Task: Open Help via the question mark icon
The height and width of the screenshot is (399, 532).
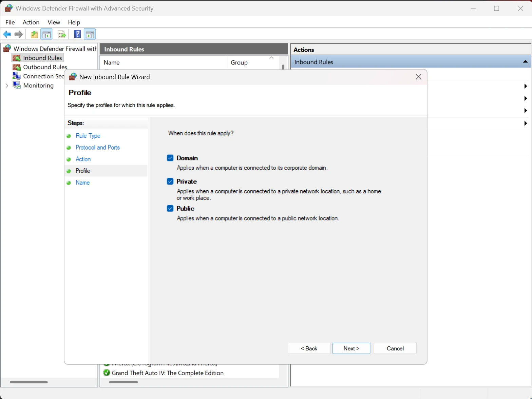Action: tap(77, 34)
